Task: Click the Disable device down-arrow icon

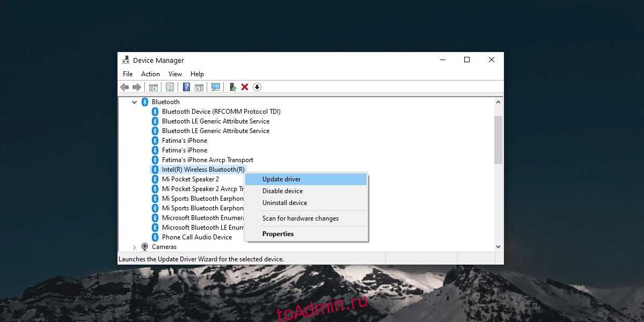Action: (257, 87)
